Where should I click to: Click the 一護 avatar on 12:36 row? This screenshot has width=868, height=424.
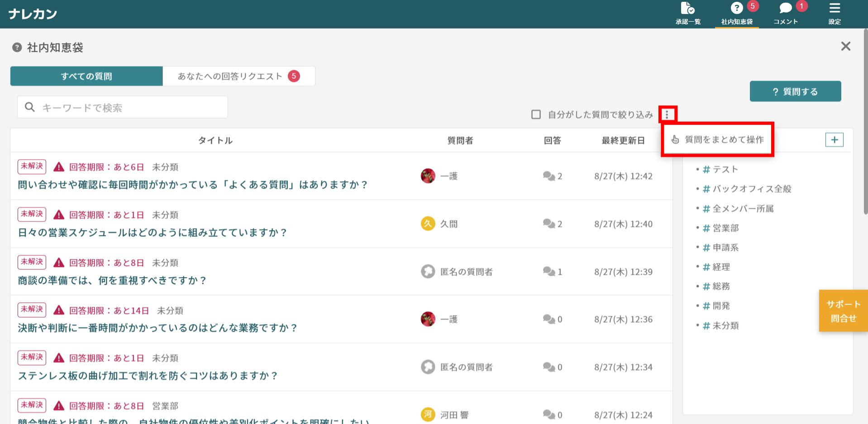click(x=428, y=319)
